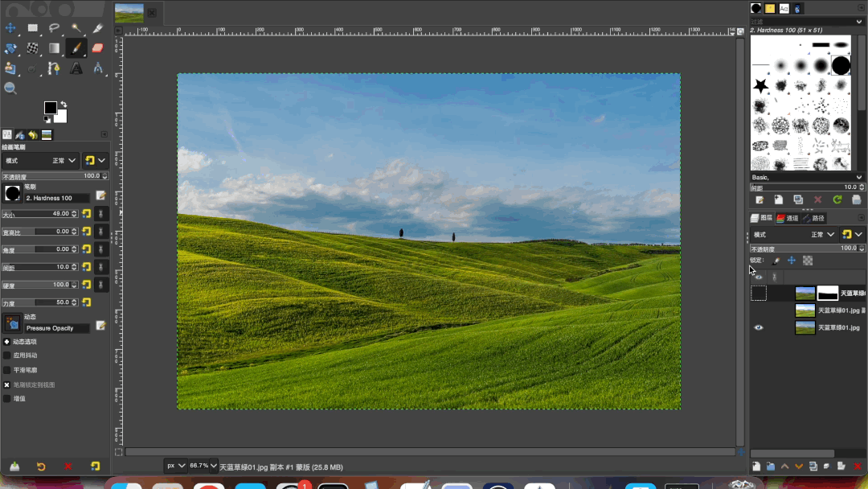This screenshot has width=868, height=489.
Task: Create a new layer
Action: click(756, 466)
